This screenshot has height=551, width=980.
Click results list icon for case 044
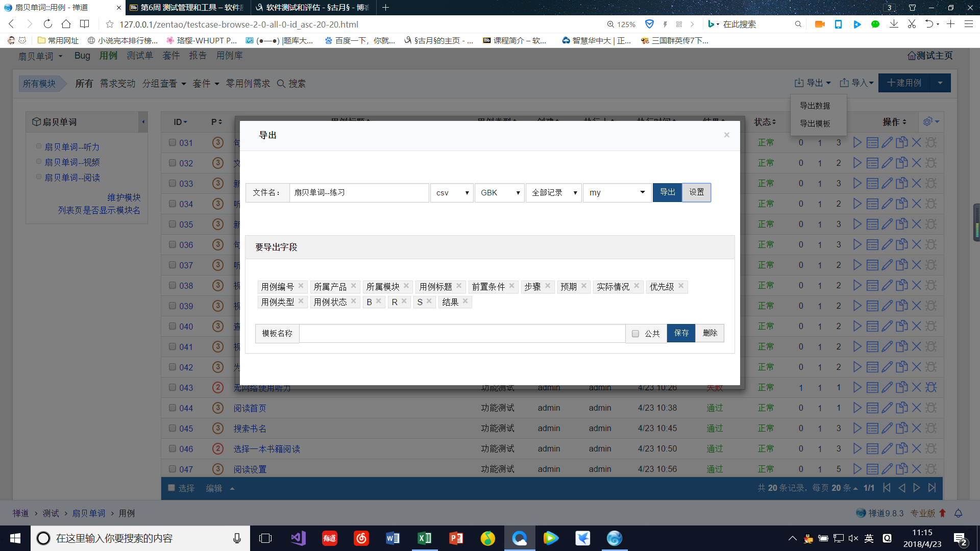pos(872,408)
